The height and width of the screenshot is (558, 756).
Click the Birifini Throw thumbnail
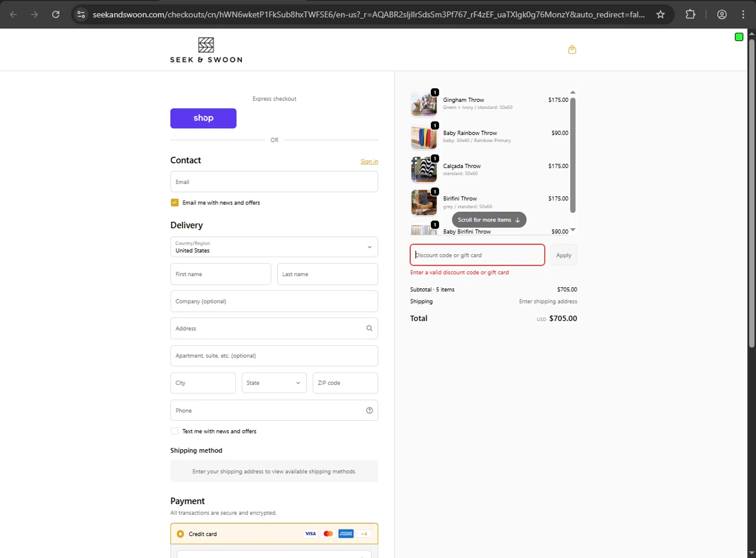(x=424, y=203)
